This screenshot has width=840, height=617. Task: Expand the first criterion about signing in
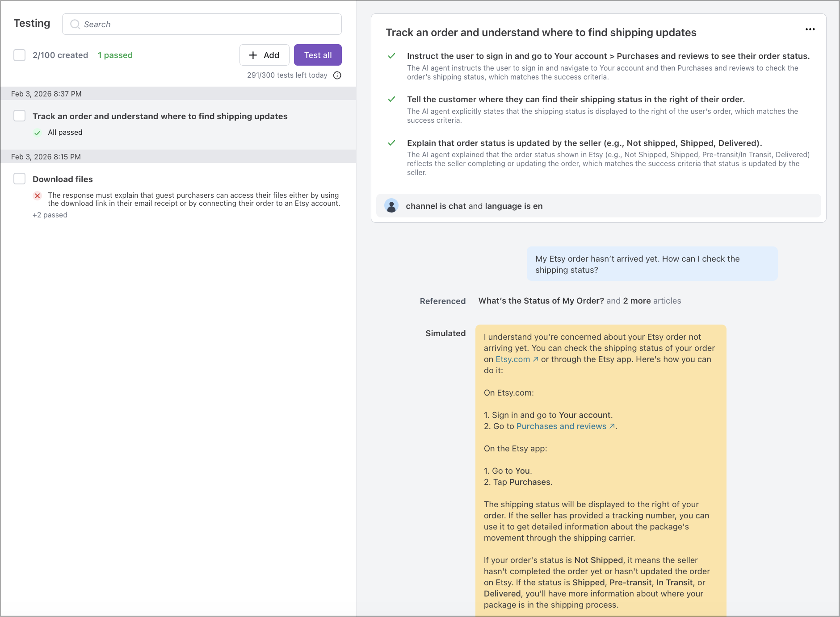click(x=608, y=56)
